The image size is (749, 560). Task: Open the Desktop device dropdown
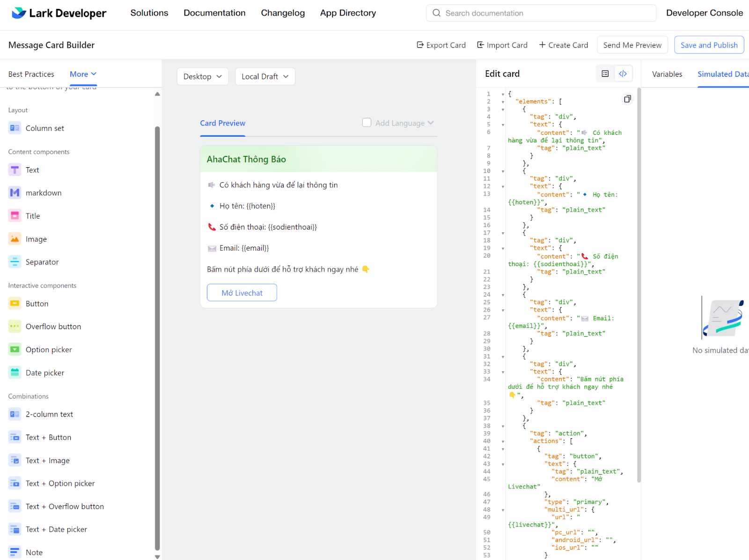(203, 76)
